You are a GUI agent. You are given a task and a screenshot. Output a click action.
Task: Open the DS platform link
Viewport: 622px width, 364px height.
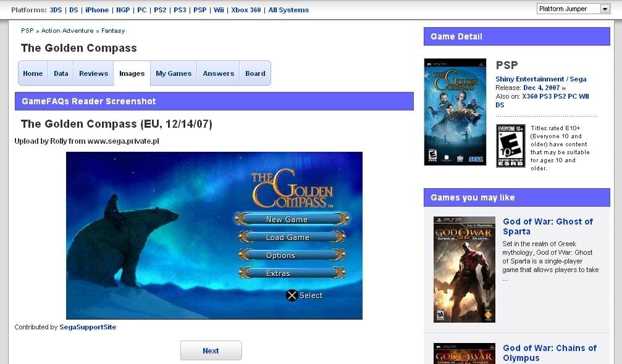pyautogui.click(x=74, y=10)
